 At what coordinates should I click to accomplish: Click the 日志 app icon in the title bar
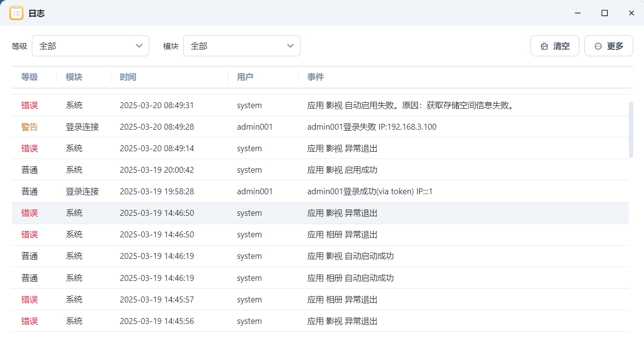pyautogui.click(x=16, y=13)
